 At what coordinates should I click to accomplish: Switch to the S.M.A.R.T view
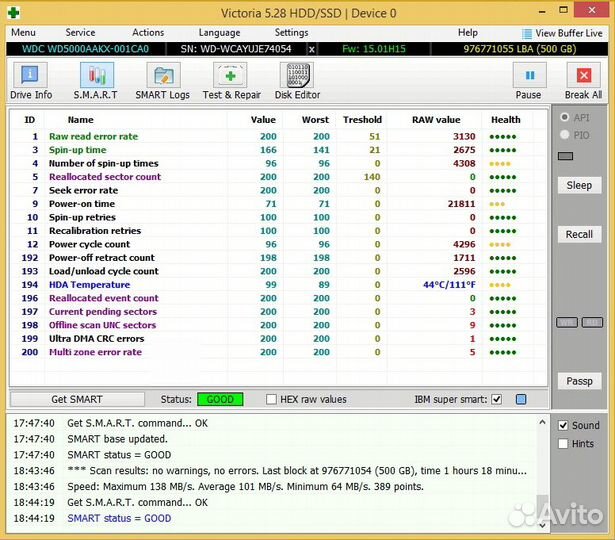tap(95, 81)
